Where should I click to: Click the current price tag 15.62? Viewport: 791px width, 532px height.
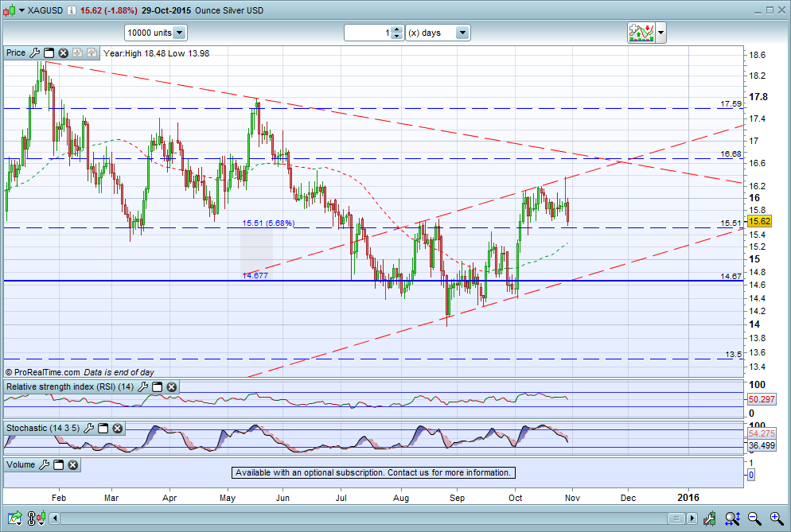[759, 221]
